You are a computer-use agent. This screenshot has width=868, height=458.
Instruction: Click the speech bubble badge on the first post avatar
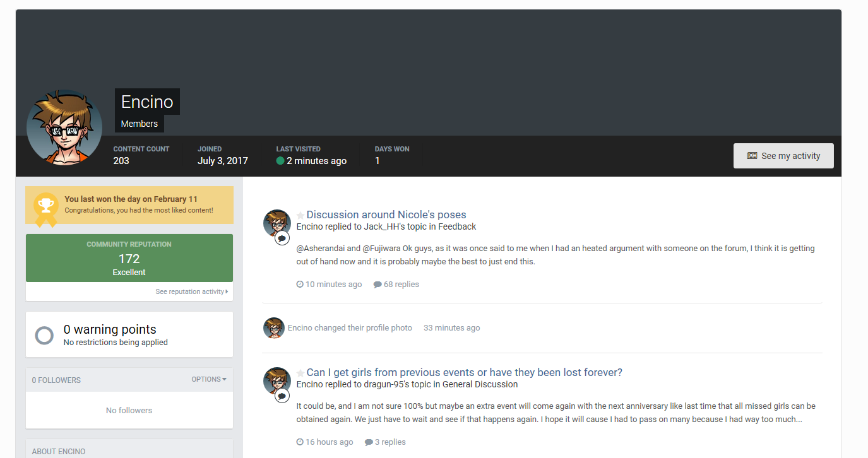[x=282, y=238]
